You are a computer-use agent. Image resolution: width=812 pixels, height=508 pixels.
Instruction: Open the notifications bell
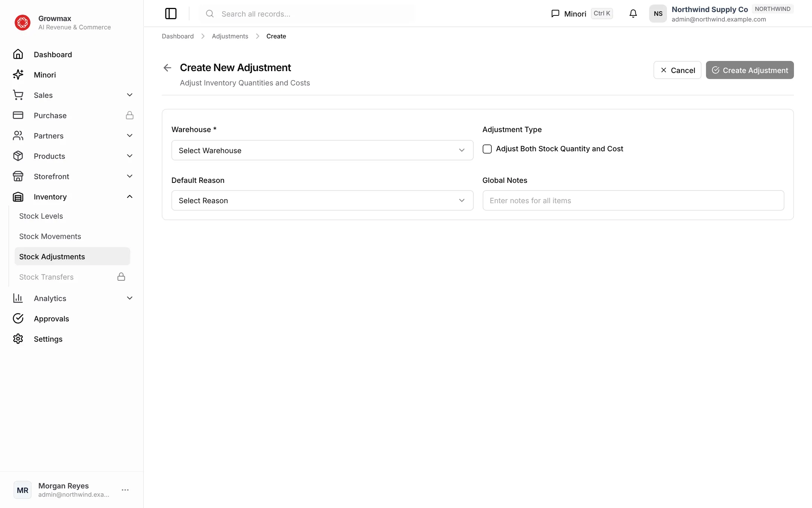[633, 14]
